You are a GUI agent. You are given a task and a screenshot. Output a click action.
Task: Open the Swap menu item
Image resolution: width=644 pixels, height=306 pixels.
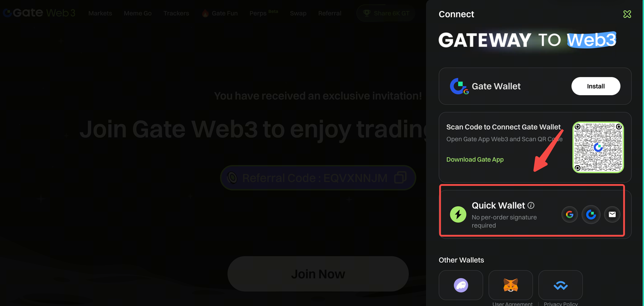click(x=298, y=13)
